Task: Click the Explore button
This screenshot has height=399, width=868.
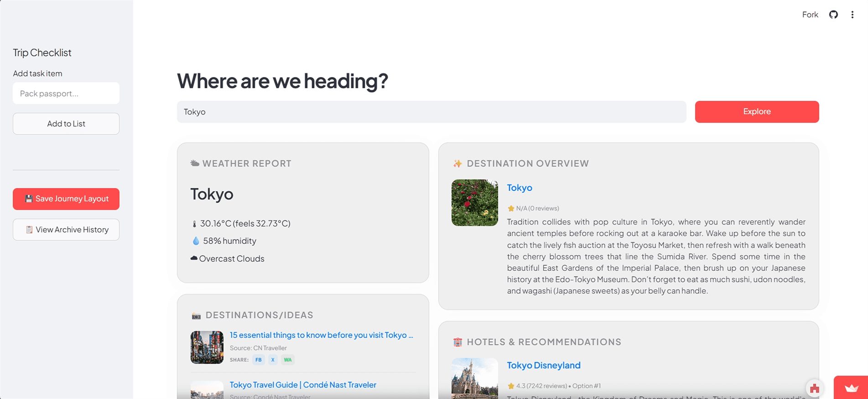Action: pyautogui.click(x=757, y=112)
